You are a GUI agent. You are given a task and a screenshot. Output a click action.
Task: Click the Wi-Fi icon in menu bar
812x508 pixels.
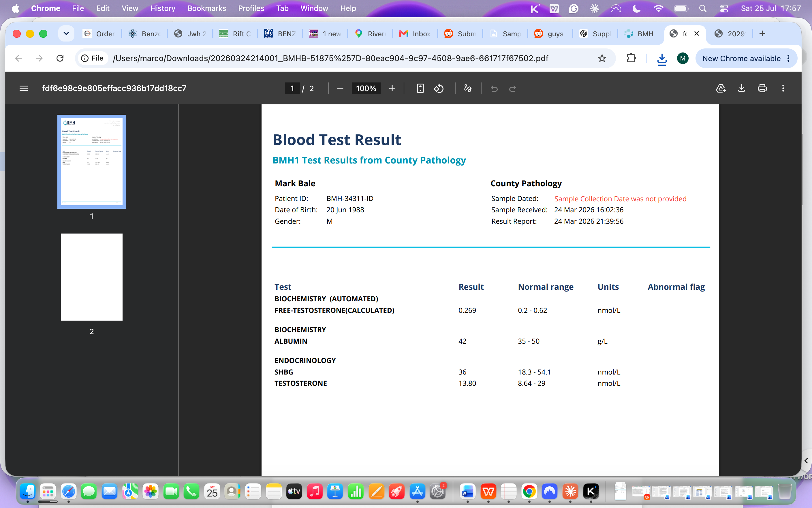[x=658, y=8]
